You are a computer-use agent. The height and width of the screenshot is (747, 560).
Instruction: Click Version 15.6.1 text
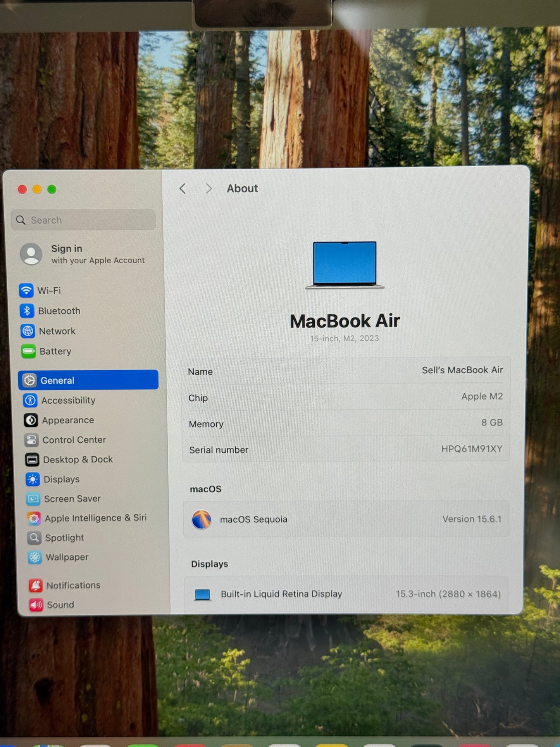[472, 519]
